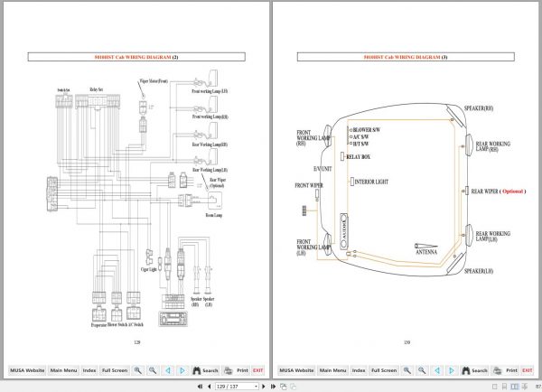Click Full Screen on right page toolbar

[384, 370]
